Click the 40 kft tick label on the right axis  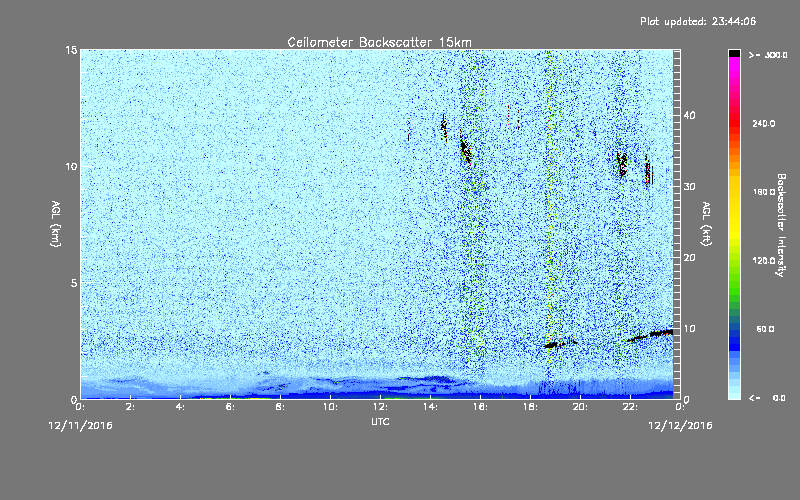[x=689, y=115]
